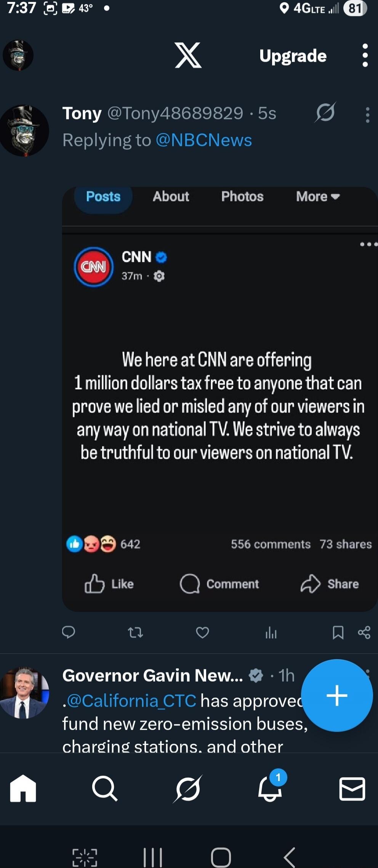Like Tony's tweet with the heart
378x868 pixels.
202,633
